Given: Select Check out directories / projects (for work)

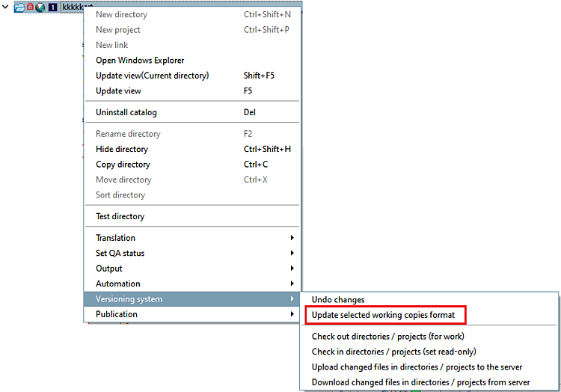Looking at the screenshot, I should (387, 337).
